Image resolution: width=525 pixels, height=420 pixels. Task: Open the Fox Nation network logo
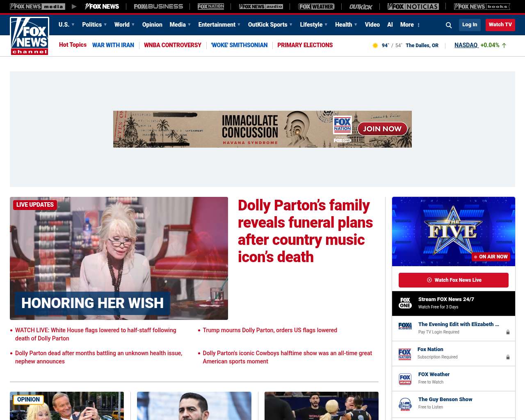click(211, 7)
